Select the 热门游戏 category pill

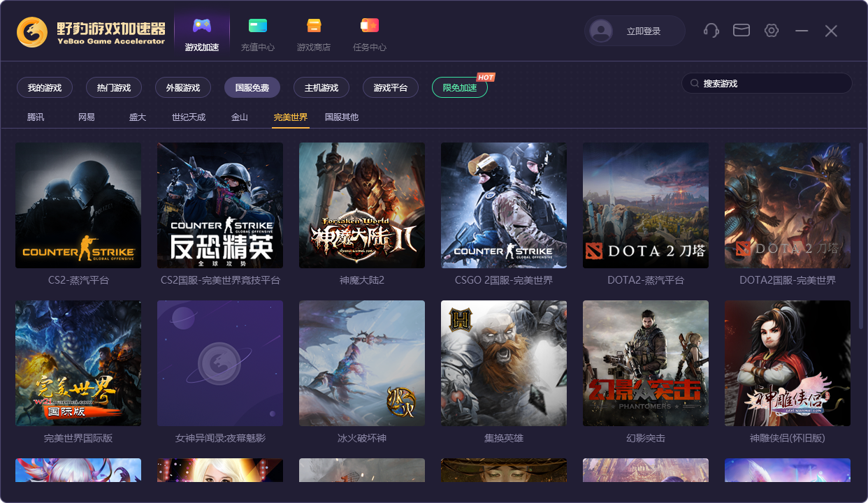(114, 88)
